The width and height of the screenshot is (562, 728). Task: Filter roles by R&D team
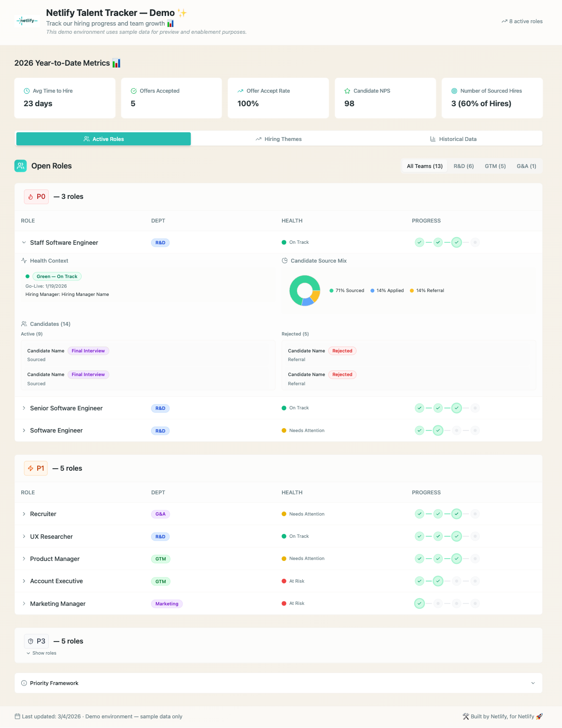point(464,166)
